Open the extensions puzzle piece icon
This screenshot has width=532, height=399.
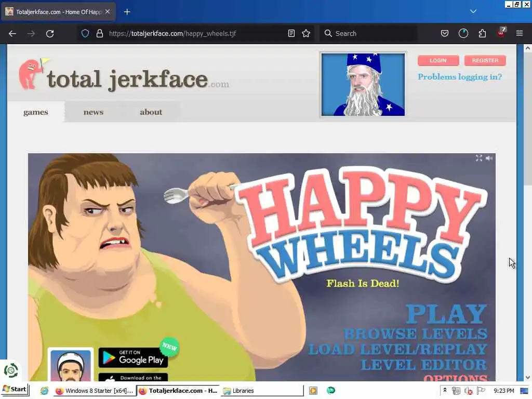(x=482, y=33)
